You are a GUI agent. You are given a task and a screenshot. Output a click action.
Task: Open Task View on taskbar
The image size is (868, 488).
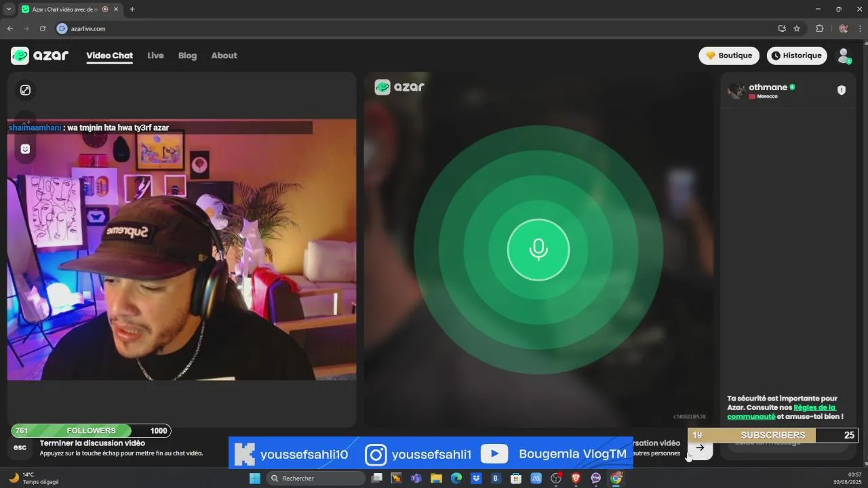[376, 479]
